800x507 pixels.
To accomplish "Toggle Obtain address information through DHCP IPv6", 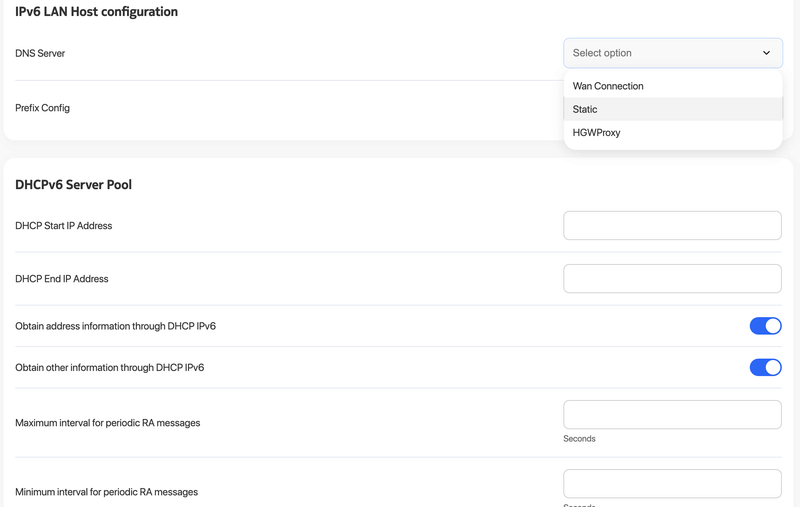I will click(765, 326).
